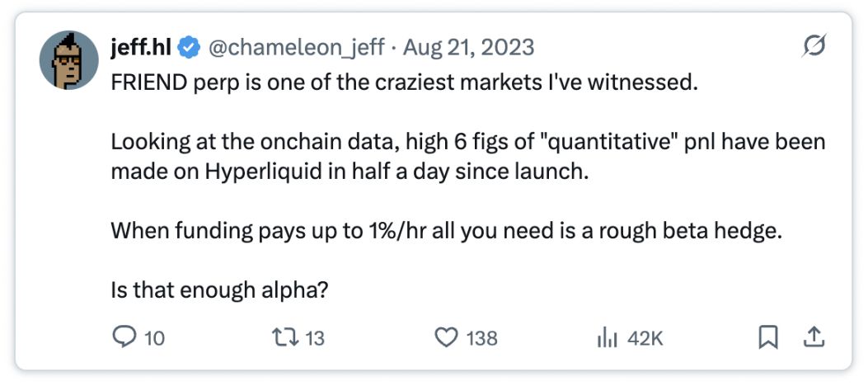Click the "When funding pays" line

(x=445, y=229)
